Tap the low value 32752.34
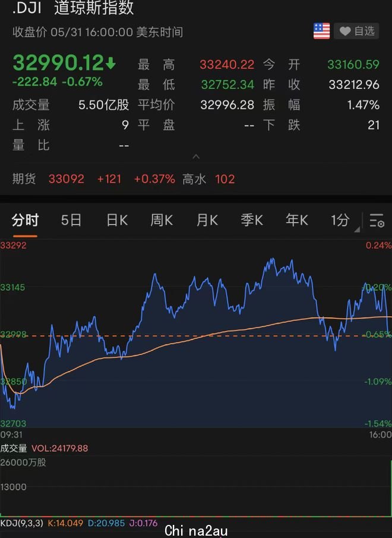Screen dimensions: 392x538 (227, 84)
